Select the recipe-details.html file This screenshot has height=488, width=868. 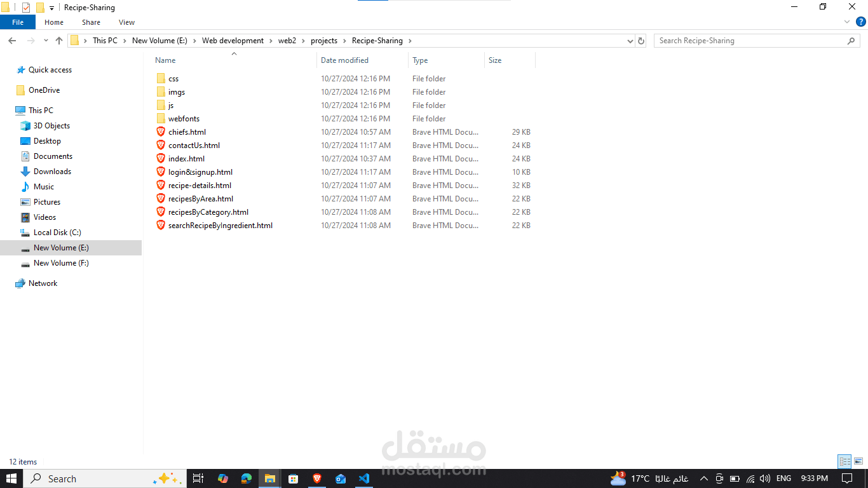200,186
